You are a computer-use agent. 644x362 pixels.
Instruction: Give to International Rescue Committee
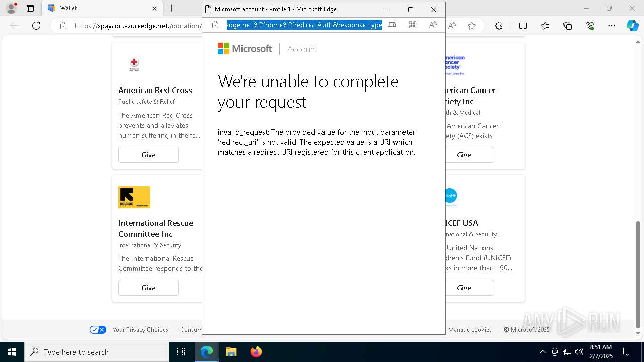(x=148, y=288)
